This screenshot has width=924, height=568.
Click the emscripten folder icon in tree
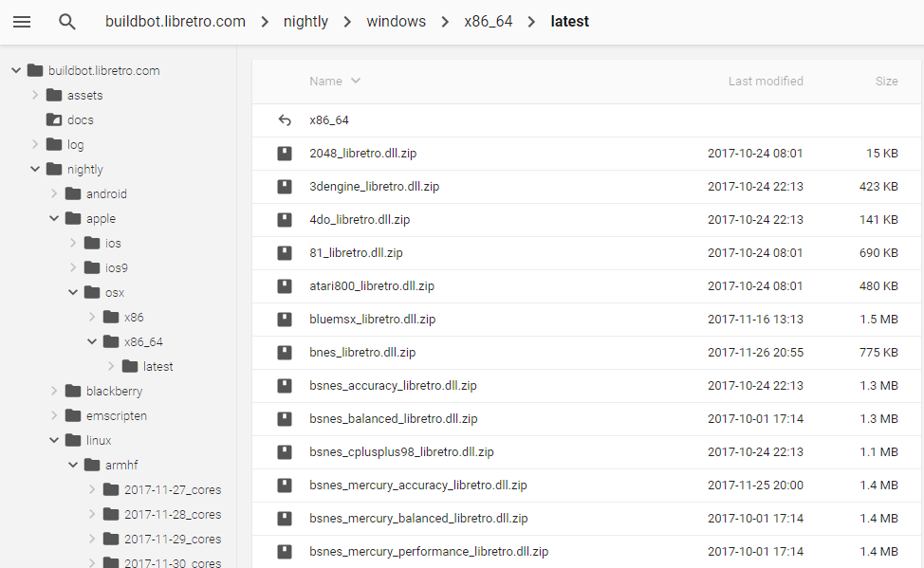(x=73, y=415)
